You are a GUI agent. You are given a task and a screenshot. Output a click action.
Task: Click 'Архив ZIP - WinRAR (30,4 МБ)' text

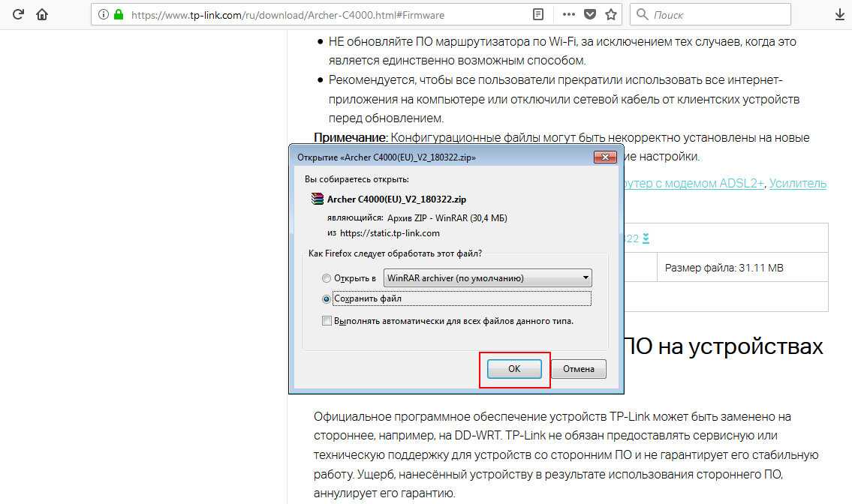[x=447, y=218]
